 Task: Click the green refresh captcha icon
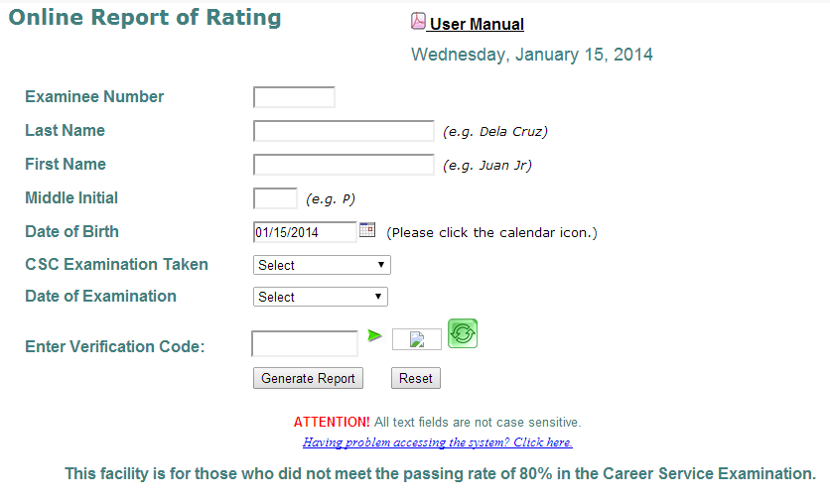(x=463, y=333)
